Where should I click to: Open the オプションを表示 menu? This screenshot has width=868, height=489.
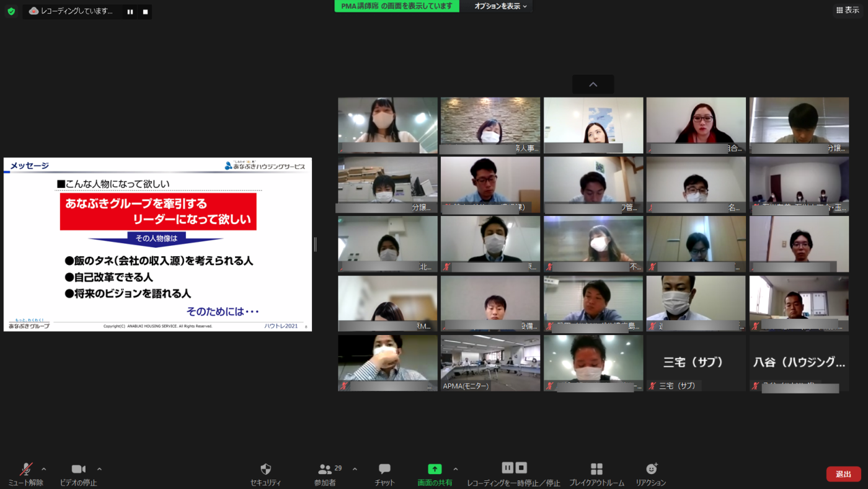click(500, 6)
